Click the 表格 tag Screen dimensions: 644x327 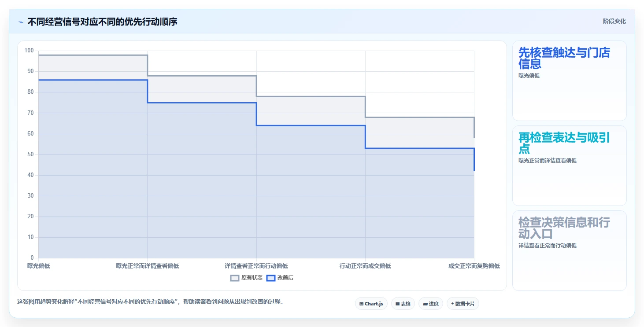tap(403, 304)
